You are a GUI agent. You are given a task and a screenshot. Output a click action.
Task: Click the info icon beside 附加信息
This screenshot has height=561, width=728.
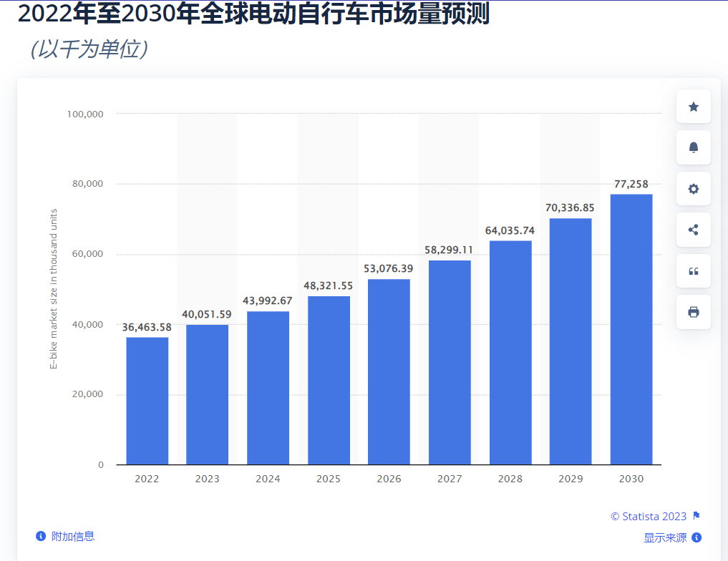click(41, 536)
